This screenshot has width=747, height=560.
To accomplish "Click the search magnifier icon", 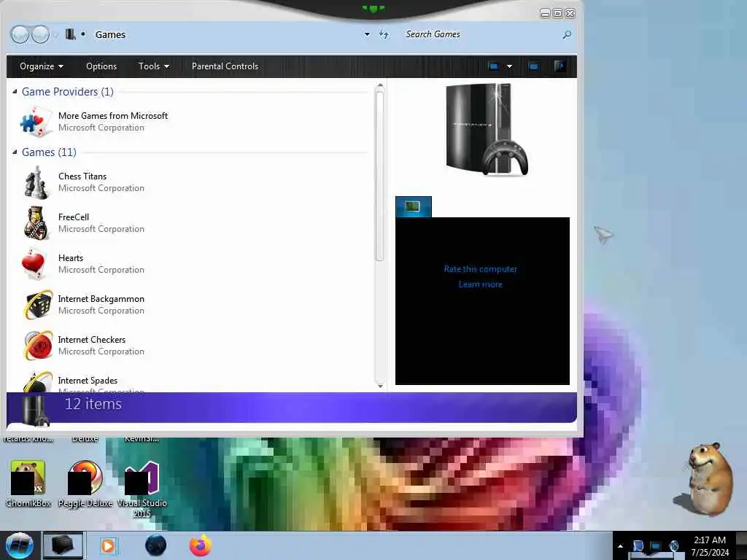I will (x=566, y=34).
